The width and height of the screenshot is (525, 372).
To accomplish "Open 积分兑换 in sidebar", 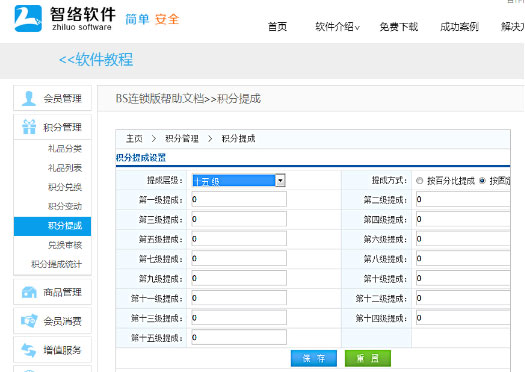I will (x=65, y=187).
